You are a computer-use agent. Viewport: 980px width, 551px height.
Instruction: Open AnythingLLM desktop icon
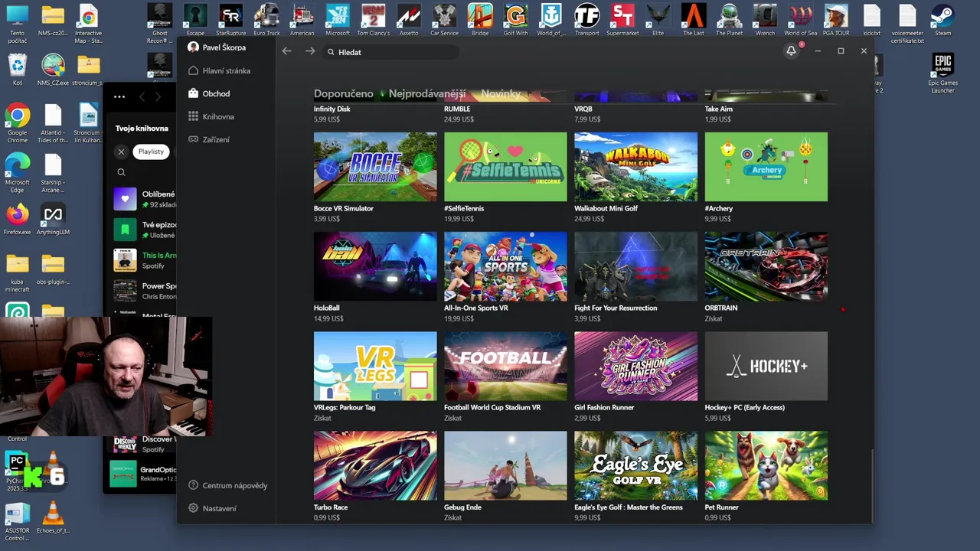pos(53,220)
